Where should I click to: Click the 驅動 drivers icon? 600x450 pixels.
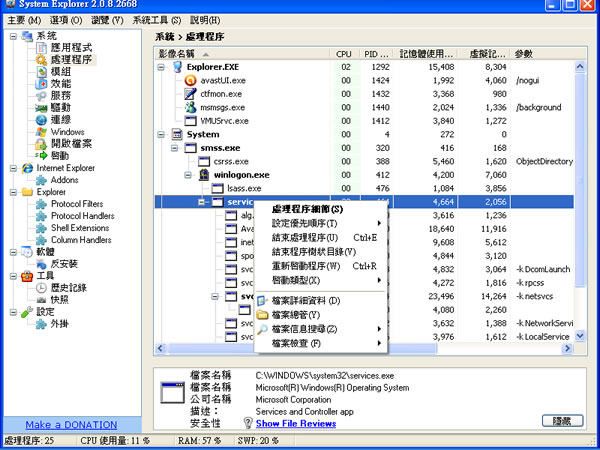[x=41, y=108]
